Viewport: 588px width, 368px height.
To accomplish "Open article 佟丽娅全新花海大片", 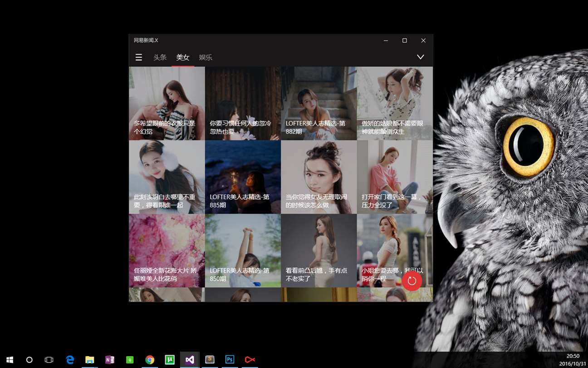I will point(167,251).
